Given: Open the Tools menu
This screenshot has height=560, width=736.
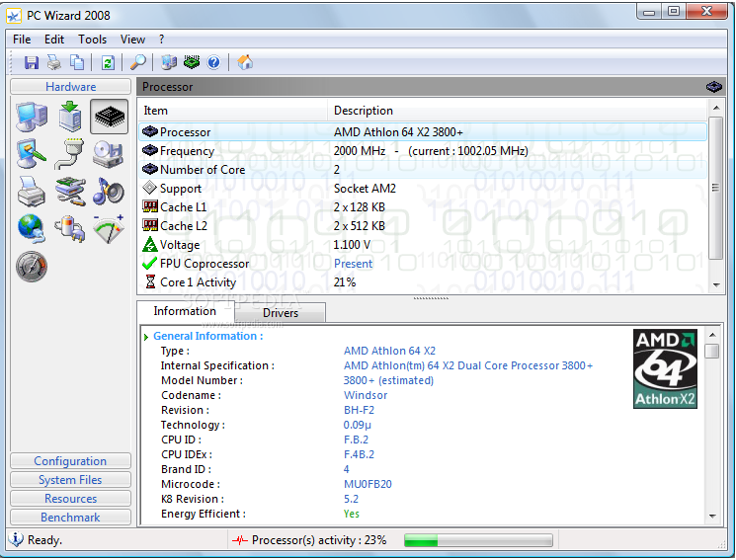Looking at the screenshot, I should [x=93, y=40].
